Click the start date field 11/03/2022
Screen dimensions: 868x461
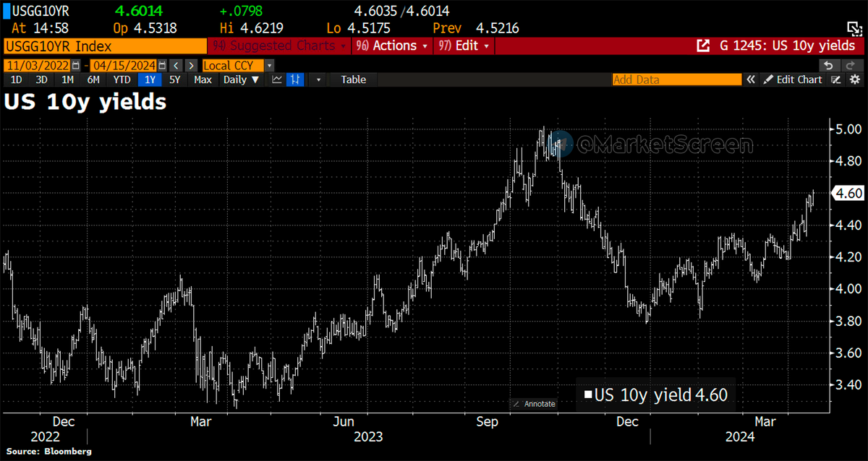38,65
